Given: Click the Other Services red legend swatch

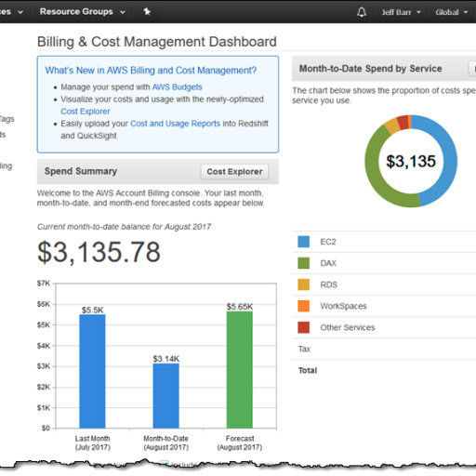Looking at the screenshot, I should pyautogui.click(x=303, y=327).
